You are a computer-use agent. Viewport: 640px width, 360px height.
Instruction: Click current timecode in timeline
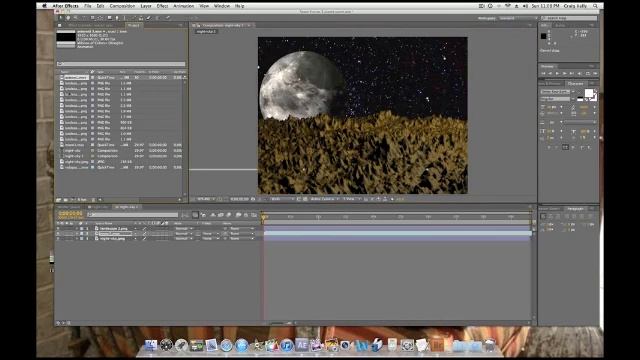coord(70,213)
